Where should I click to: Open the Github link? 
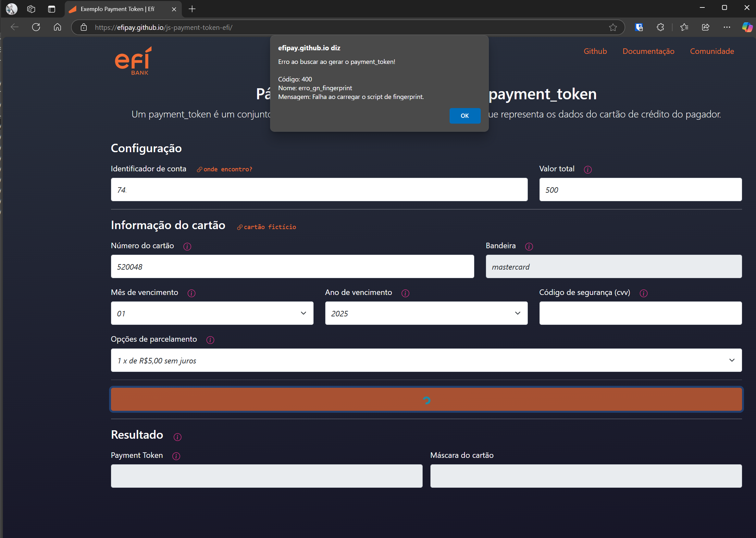pyautogui.click(x=595, y=51)
